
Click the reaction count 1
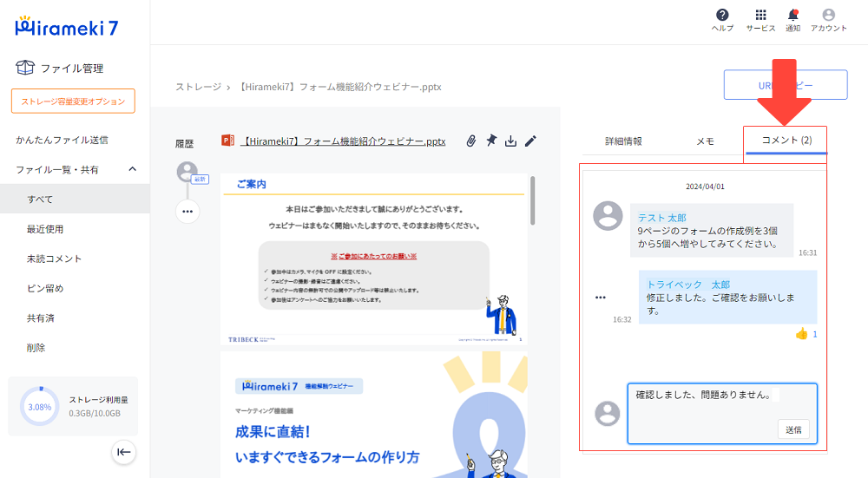click(815, 334)
